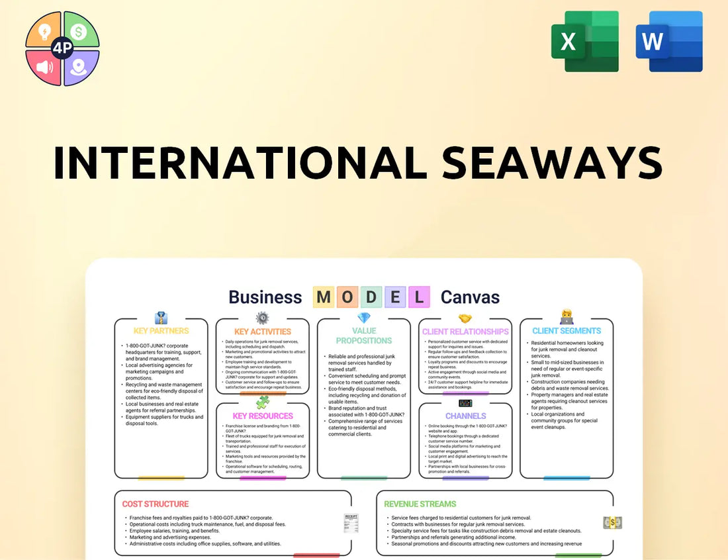The image size is (728, 560).
Task: Click the Business Model Canvas preview thumbnail
Action: [364, 409]
